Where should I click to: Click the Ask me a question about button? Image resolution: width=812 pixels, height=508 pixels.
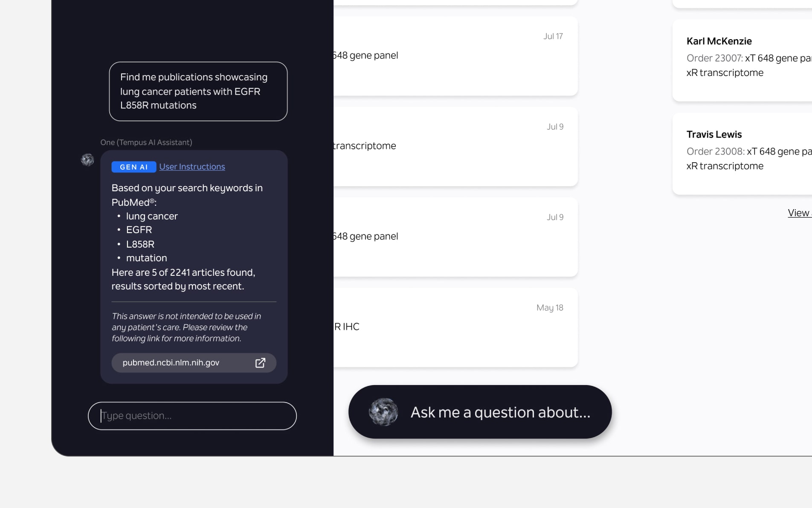(480, 412)
